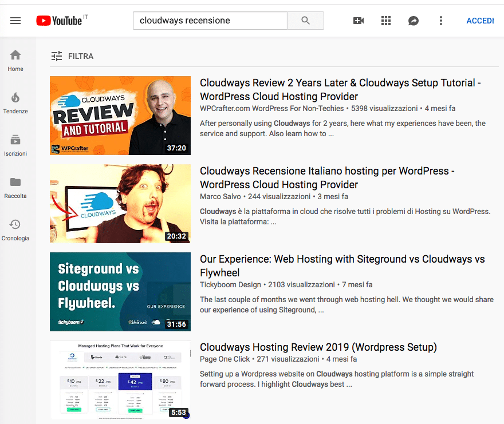Click 244 visualizzazioni view count
This screenshot has width=504, height=424.
pos(279,197)
